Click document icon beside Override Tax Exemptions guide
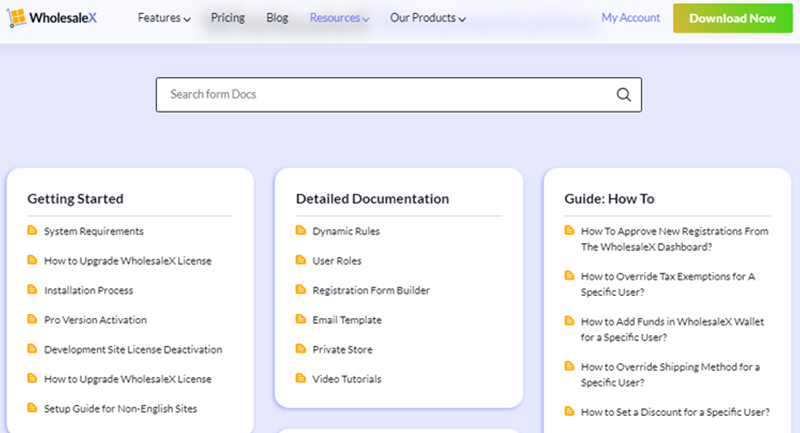 [x=569, y=276]
